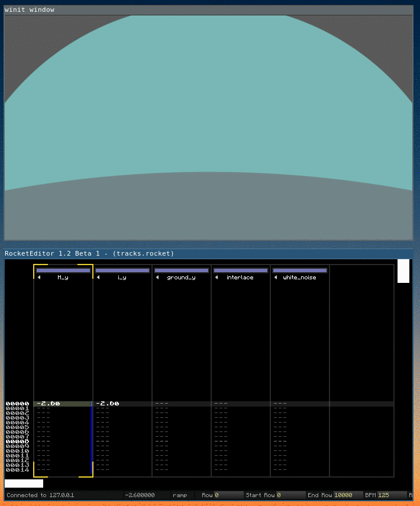This screenshot has width=420, height=506.
Task: Select the ground_y cell at row 00000
Action: (x=181, y=404)
